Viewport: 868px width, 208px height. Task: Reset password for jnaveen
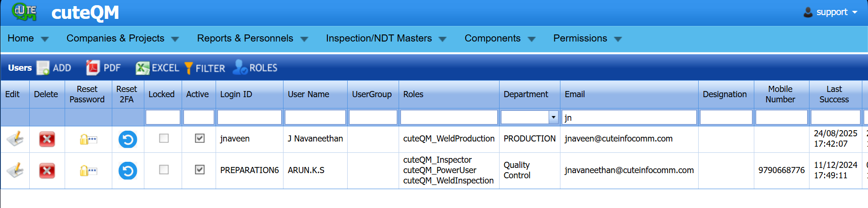tap(88, 139)
